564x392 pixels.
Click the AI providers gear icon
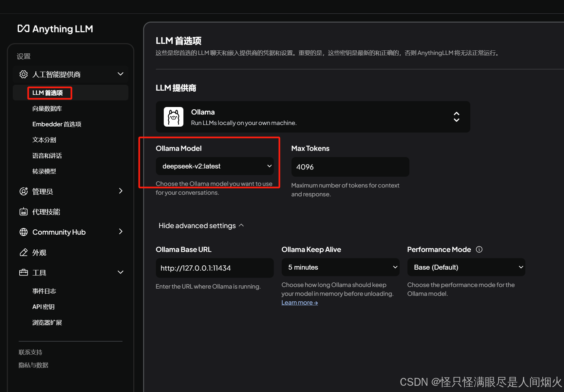coord(24,74)
